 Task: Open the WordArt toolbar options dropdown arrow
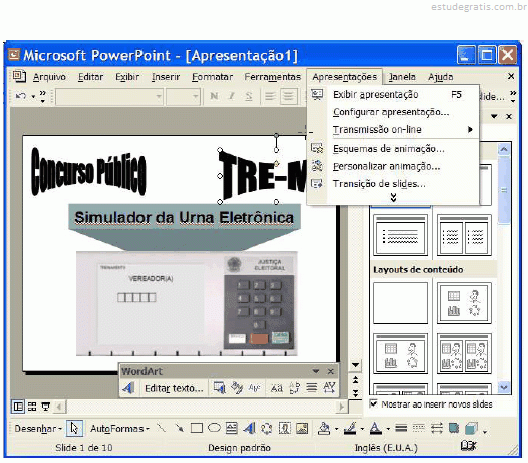pos(316,371)
